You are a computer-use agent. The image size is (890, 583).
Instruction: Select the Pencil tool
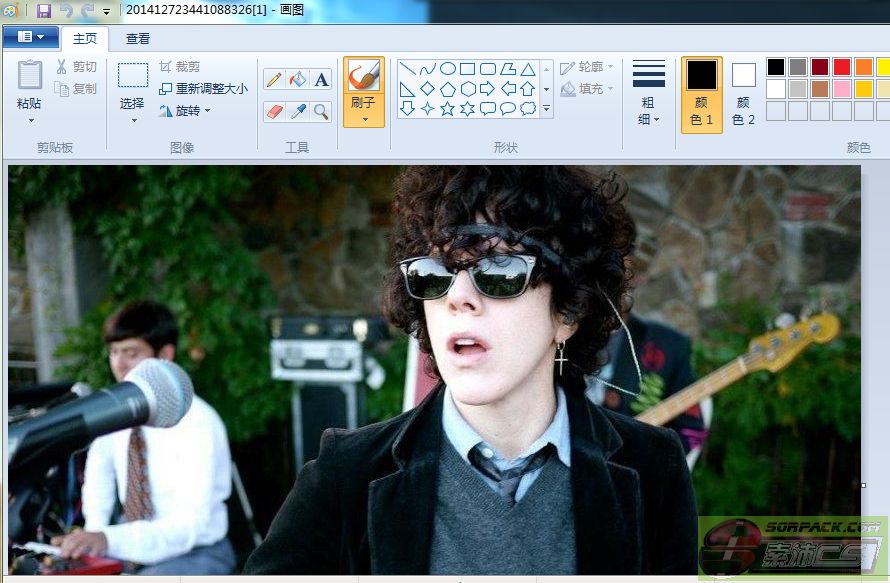pyautogui.click(x=274, y=79)
